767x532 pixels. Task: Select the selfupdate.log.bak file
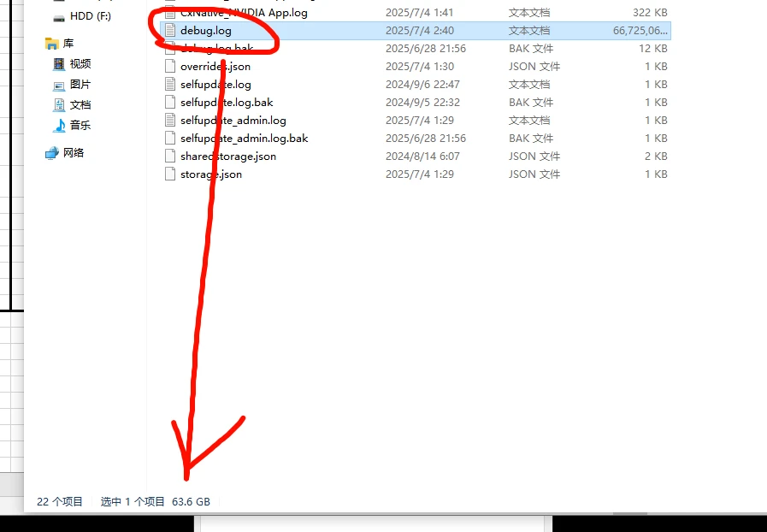(227, 103)
